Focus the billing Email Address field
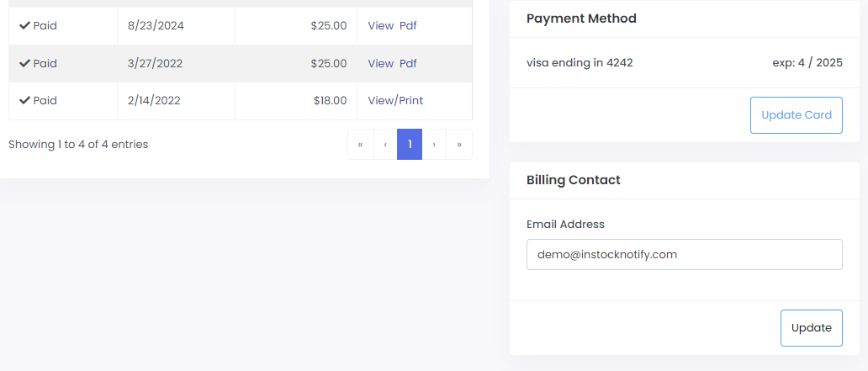This screenshot has height=371, width=868. (x=684, y=254)
